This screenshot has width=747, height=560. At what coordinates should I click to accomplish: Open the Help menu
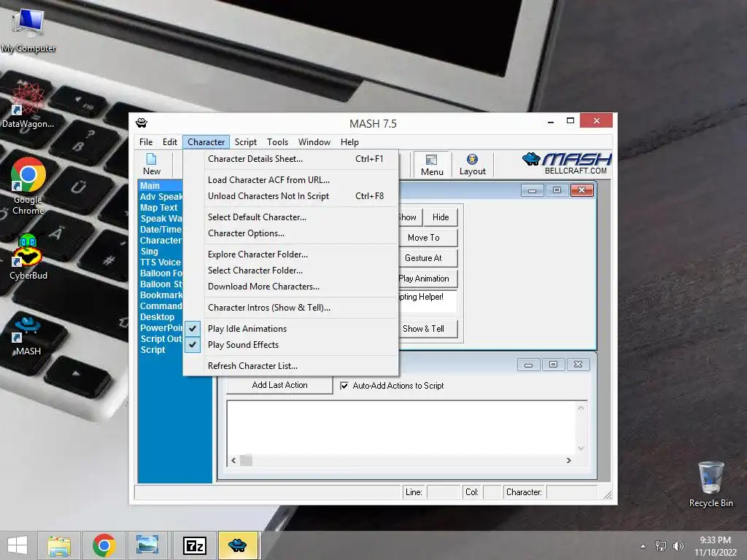[349, 142]
